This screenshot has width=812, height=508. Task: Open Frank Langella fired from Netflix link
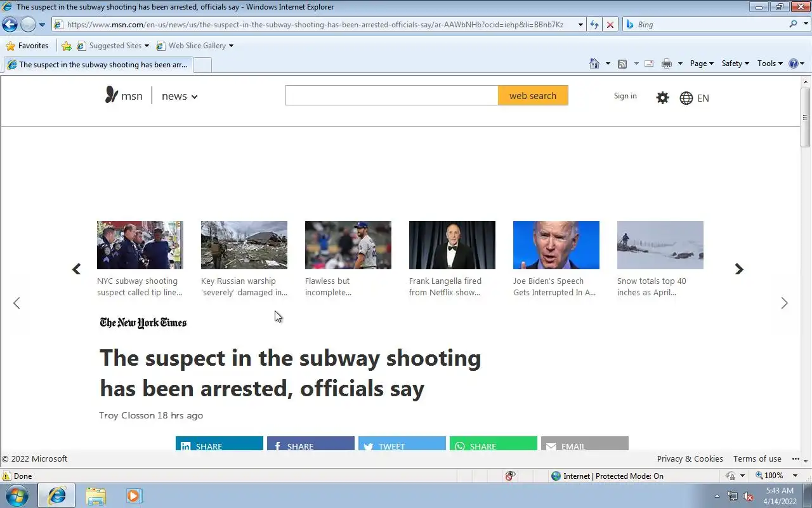tap(445, 286)
